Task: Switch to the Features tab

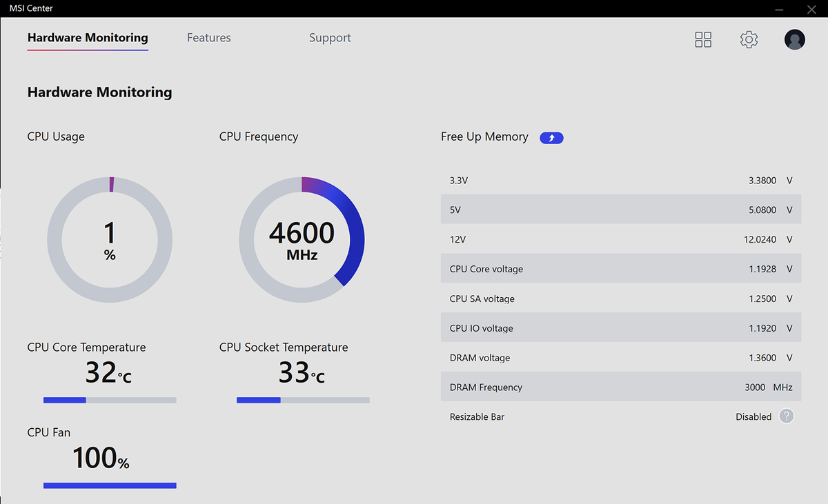Action: [x=209, y=38]
